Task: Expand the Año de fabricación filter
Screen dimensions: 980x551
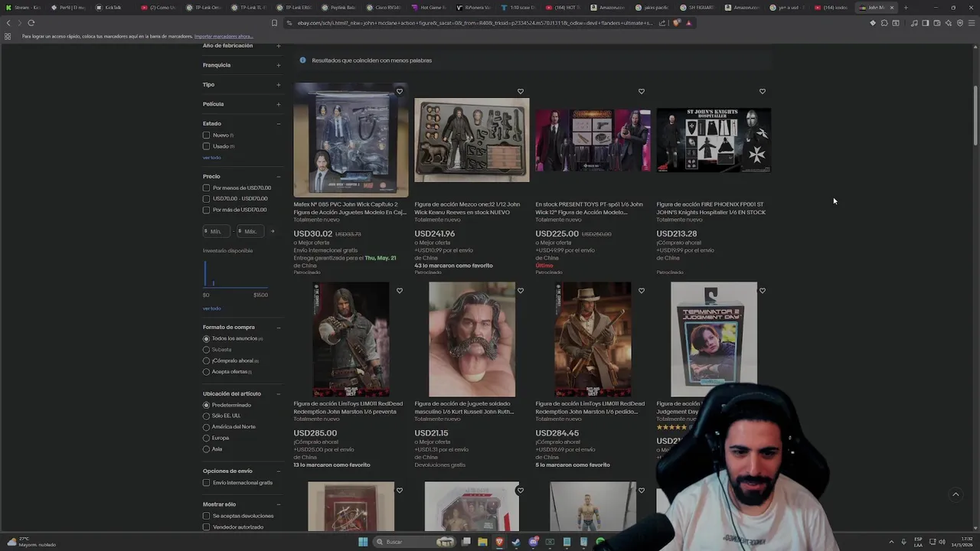Action: click(x=278, y=46)
